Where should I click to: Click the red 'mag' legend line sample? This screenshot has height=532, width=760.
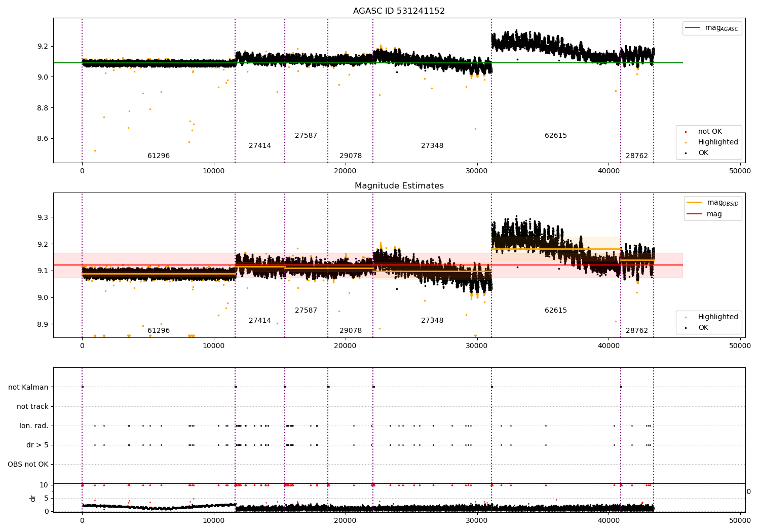694,214
